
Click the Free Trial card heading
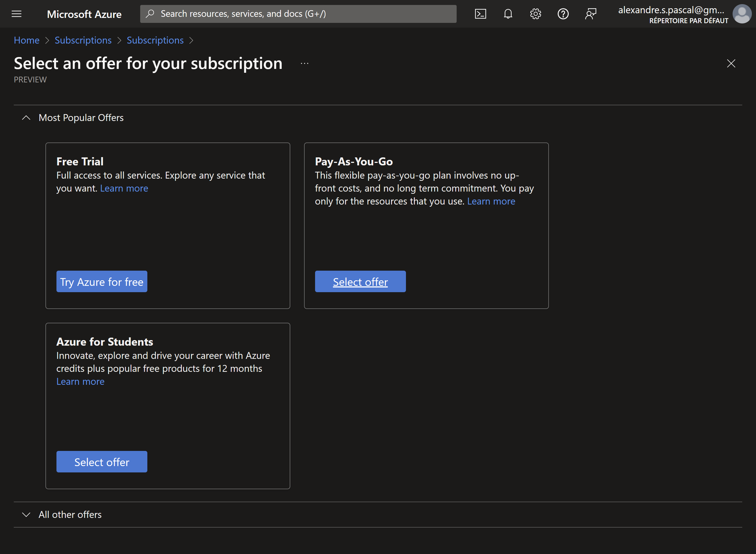(80, 162)
